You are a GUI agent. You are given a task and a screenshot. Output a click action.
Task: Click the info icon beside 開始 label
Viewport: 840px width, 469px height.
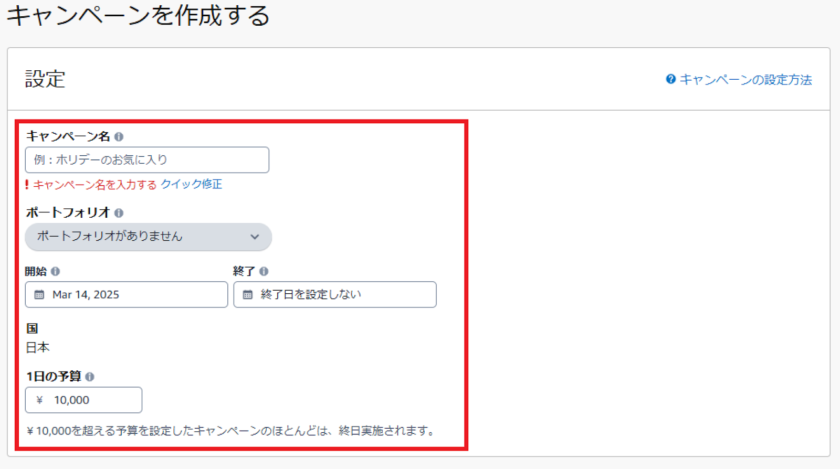pos(55,271)
